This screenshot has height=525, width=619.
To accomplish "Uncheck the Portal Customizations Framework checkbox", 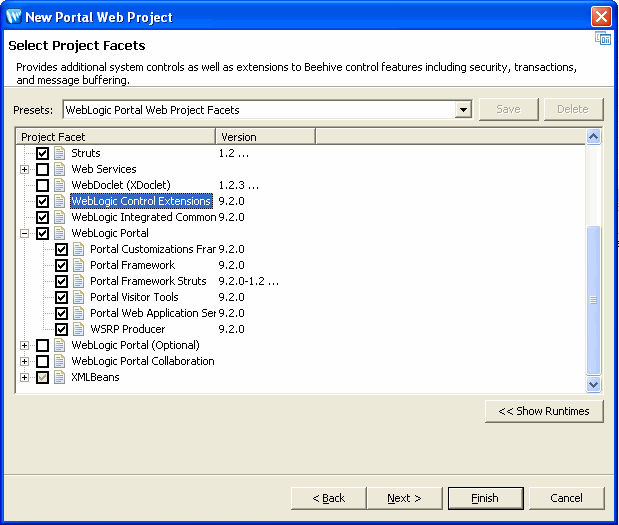I will point(61,249).
